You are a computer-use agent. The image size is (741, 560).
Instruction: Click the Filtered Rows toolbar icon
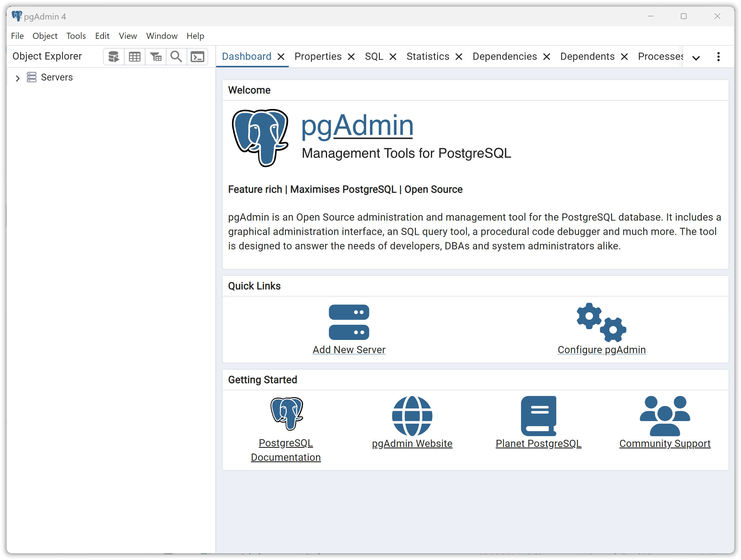[156, 57]
